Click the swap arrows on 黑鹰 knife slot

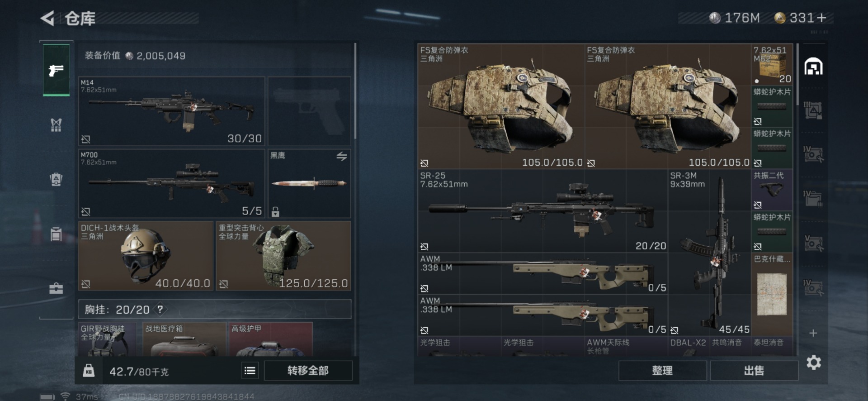[342, 156]
